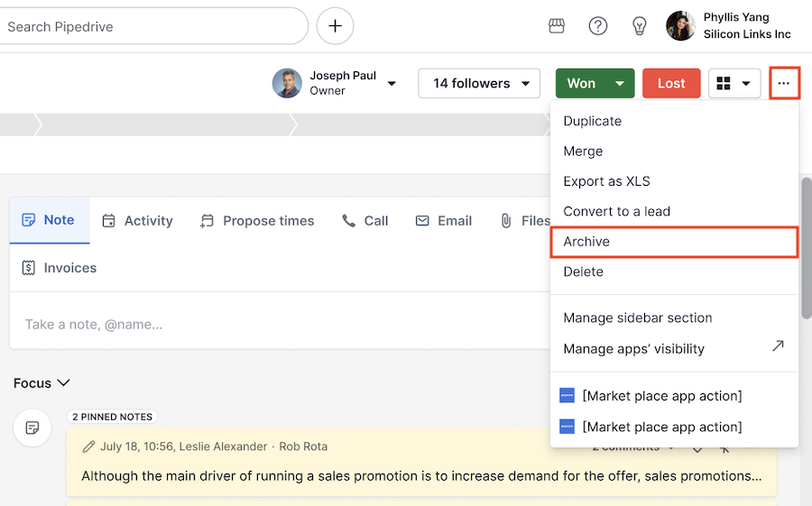Expand the Won button dropdown arrow
Screen dimensions: 812x506
[x=620, y=83]
